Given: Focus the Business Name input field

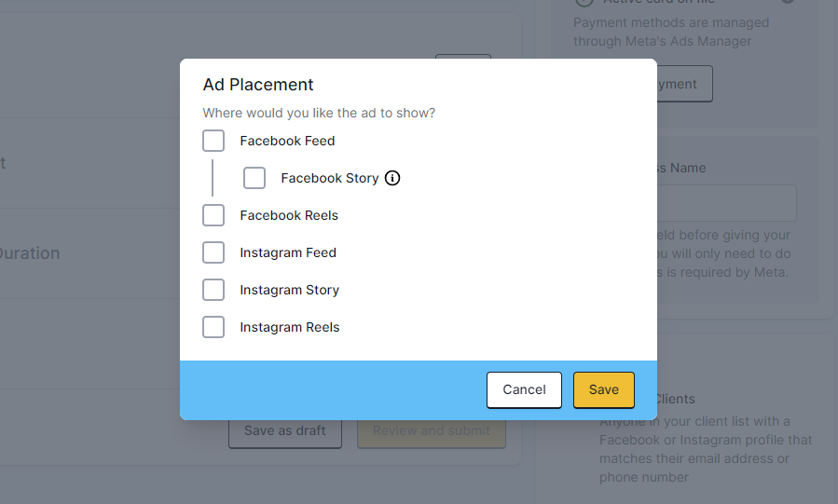Looking at the screenshot, I should pyautogui.click(x=727, y=203).
